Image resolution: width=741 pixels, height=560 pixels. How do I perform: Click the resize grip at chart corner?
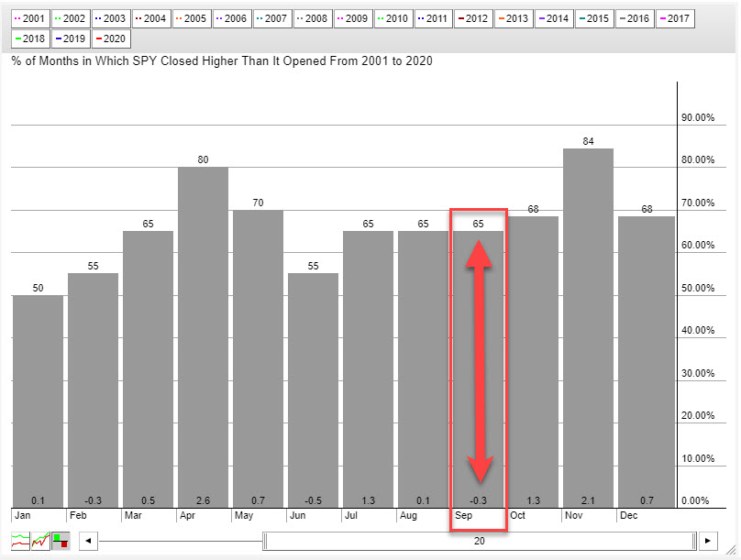[731, 549]
